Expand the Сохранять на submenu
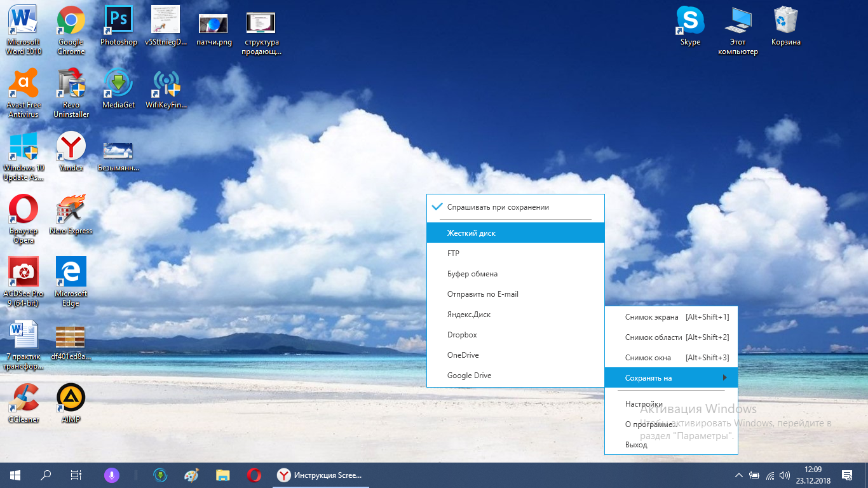Screen dimensions: 868x488 (671, 377)
